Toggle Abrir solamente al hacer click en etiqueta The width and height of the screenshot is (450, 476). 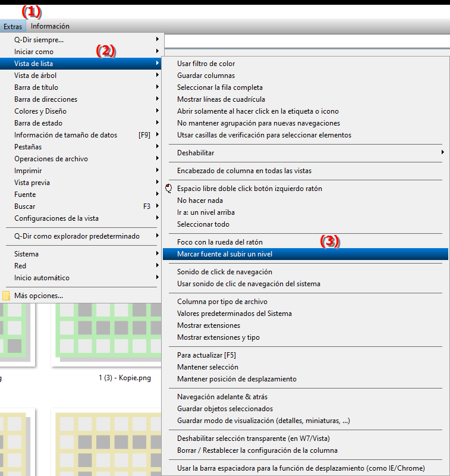pos(306,111)
